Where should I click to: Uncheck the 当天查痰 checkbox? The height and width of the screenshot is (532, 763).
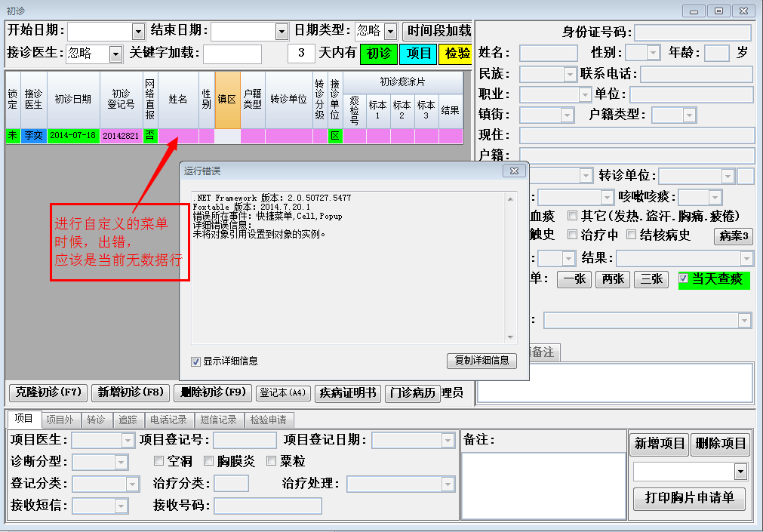[684, 278]
